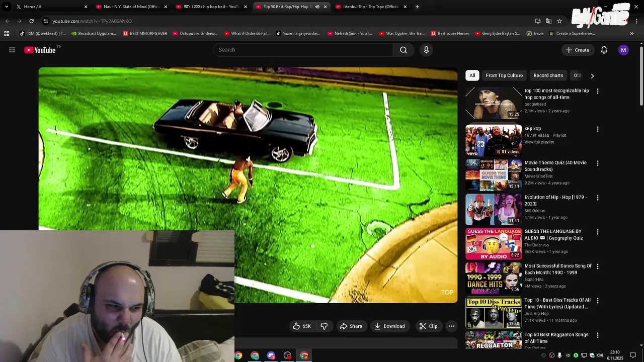Go to the YouTube home logo
The image size is (644, 362).
(x=40, y=50)
